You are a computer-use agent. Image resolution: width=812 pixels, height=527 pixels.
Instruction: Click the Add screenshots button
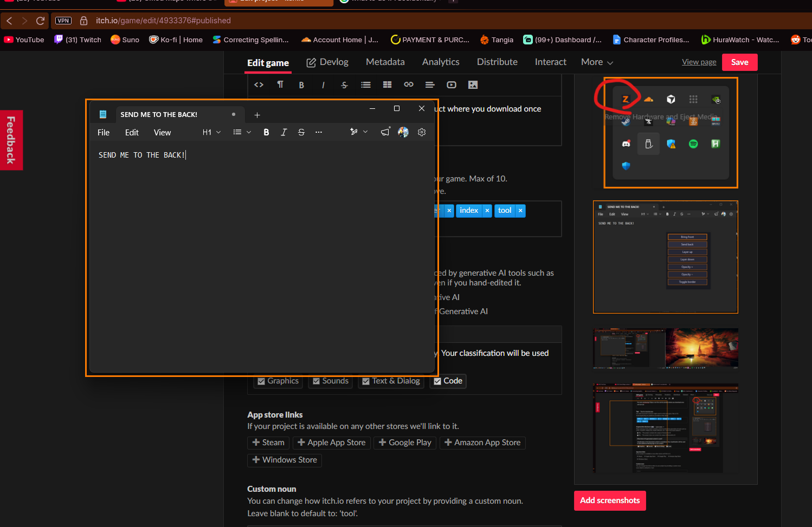point(610,500)
